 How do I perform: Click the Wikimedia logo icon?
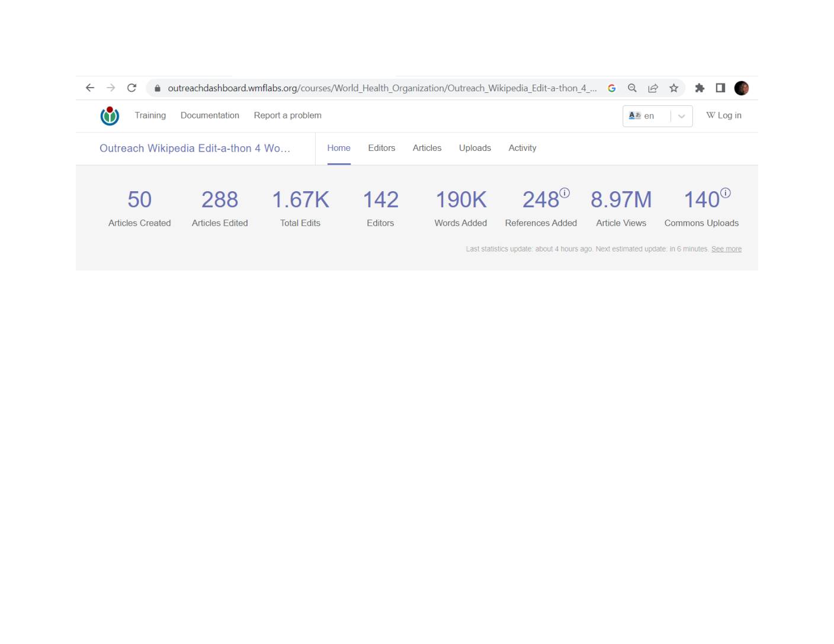pos(110,116)
